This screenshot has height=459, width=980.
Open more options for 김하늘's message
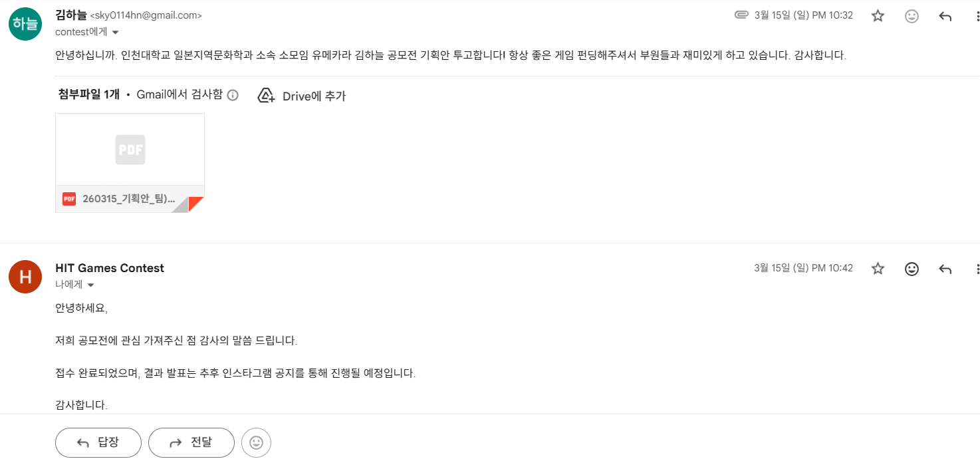(977, 16)
